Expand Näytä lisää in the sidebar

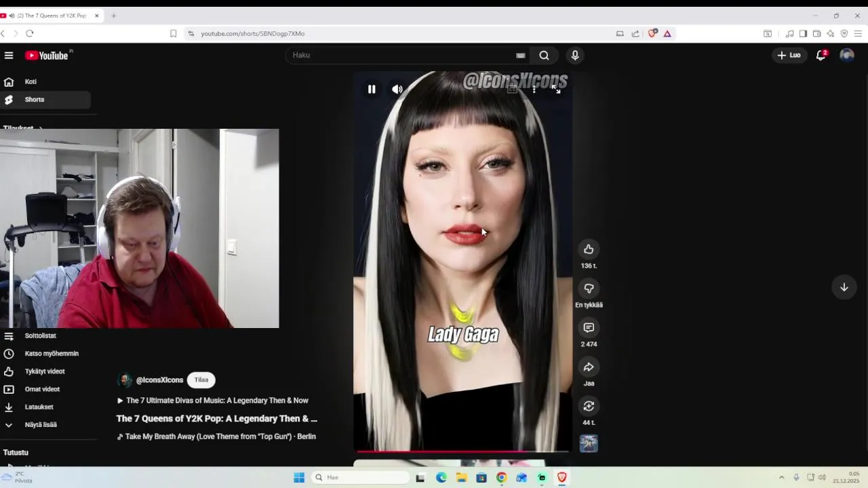click(45, 425)
